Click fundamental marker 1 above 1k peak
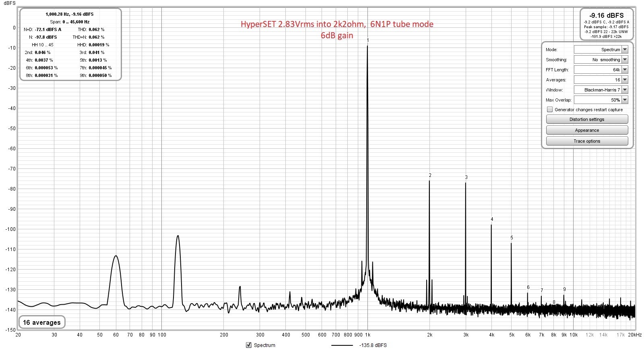This screenshot has width=644, height=351. point(368,41)
